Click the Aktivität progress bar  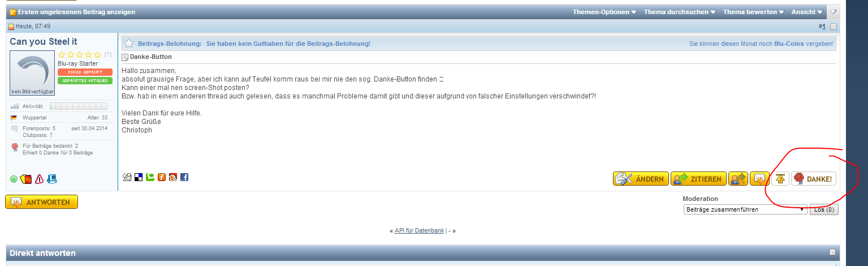pos(79,106)
